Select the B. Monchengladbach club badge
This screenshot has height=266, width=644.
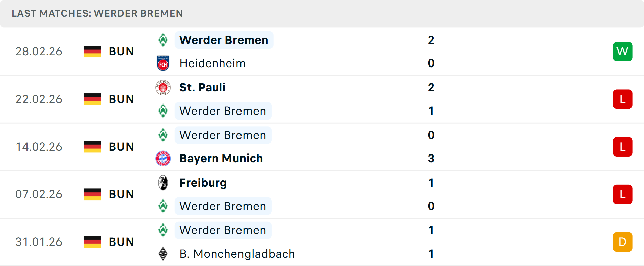pyautogui.click(x=163, y=254)
